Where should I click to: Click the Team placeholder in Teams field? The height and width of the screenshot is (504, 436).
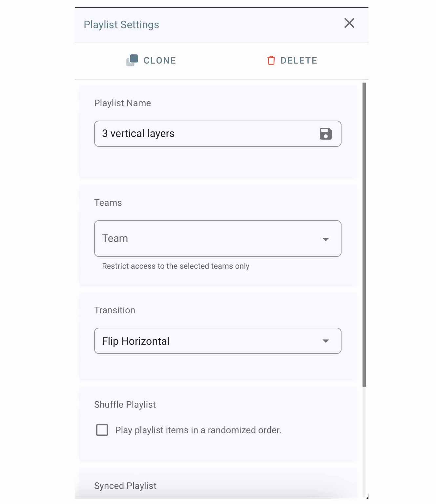pos(115,239)
